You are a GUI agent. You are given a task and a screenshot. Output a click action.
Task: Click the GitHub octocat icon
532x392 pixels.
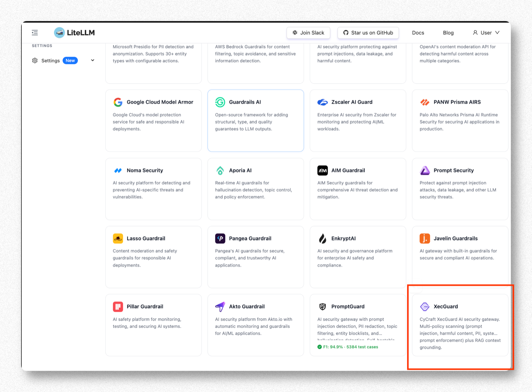(x=346, y=33)
